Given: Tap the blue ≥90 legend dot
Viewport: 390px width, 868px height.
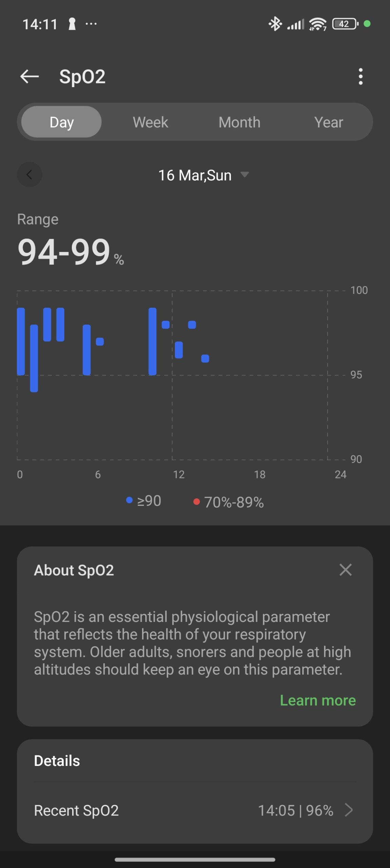Looking at the screenshot, I should coord(129,500).
